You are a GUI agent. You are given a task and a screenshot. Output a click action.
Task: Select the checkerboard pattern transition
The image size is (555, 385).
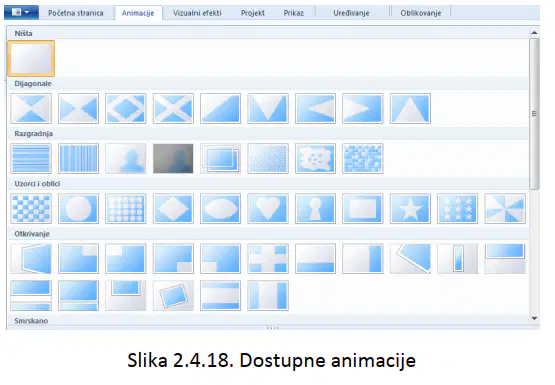click(x=31, y=208)
